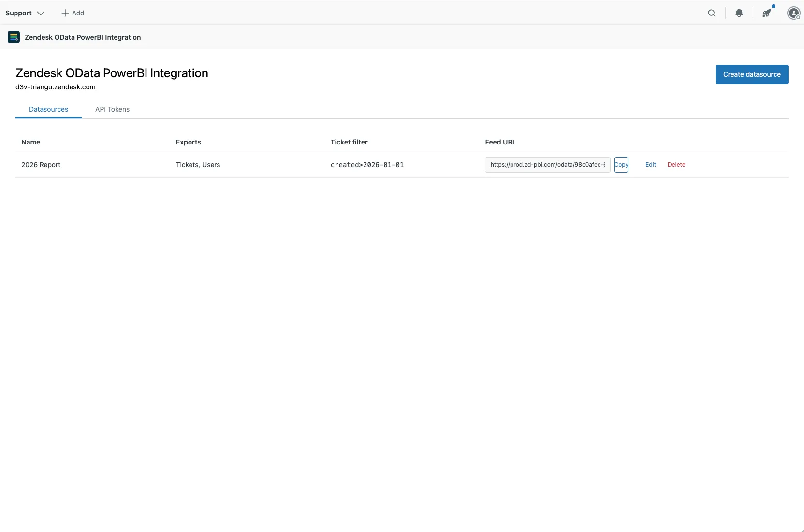This screenshot has width=804, height=532.
Task: Click the Feed URL column header
Action: pos(500,142)
